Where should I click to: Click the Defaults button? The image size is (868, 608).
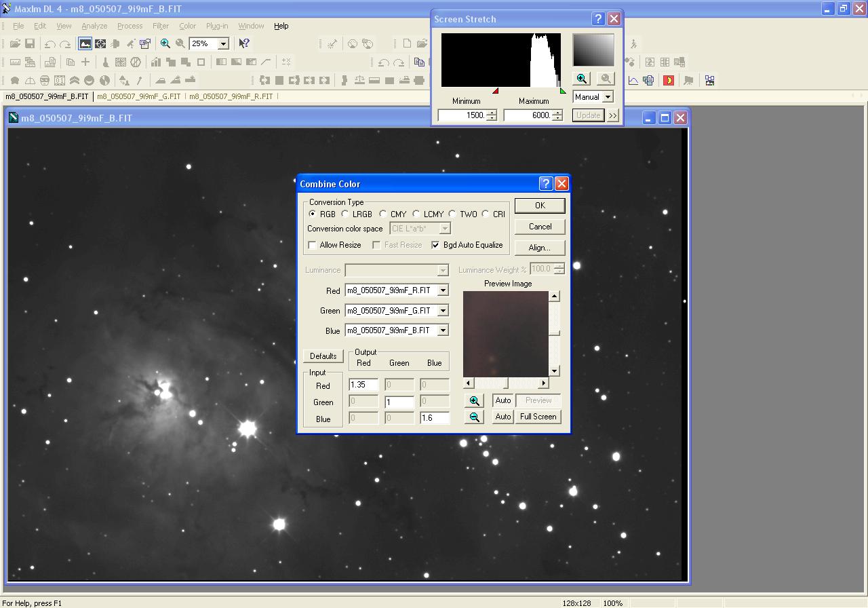(323, 356)
